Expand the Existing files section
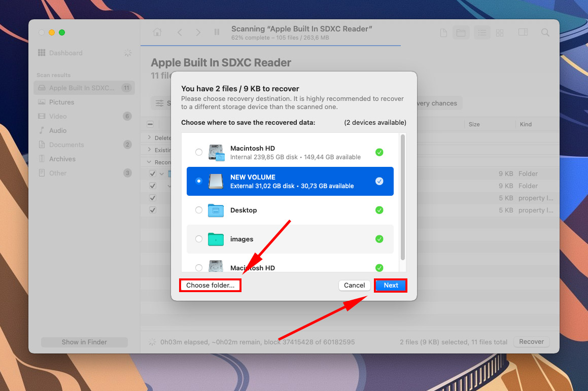This screenshot has width=588, height=391. click(148, 150)
